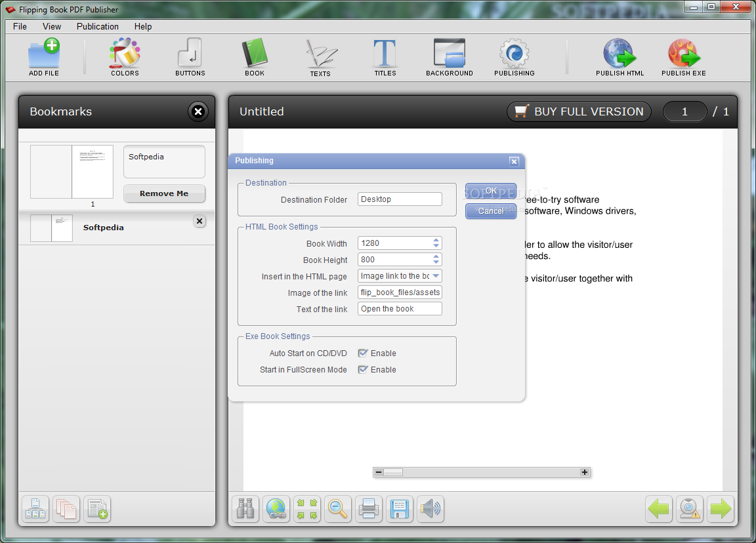
Task: Open the Texts settings icon
Action: pyautogui.click(x=321, y=57)
